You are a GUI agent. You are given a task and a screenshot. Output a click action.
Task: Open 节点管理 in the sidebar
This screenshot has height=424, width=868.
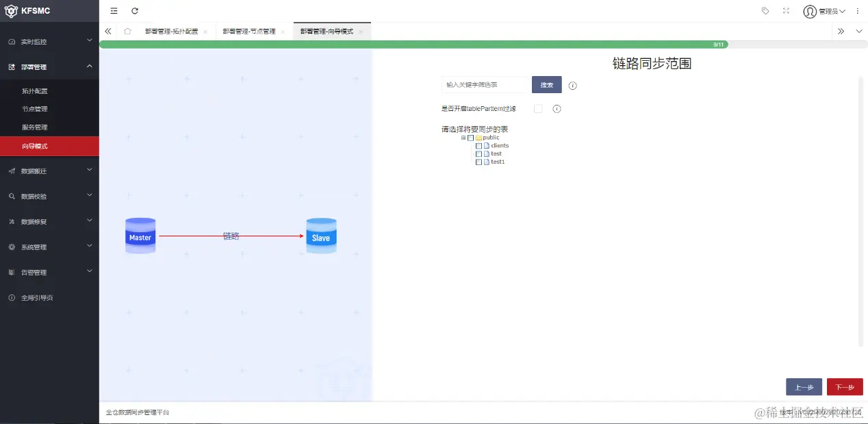[x=34, y=109]
